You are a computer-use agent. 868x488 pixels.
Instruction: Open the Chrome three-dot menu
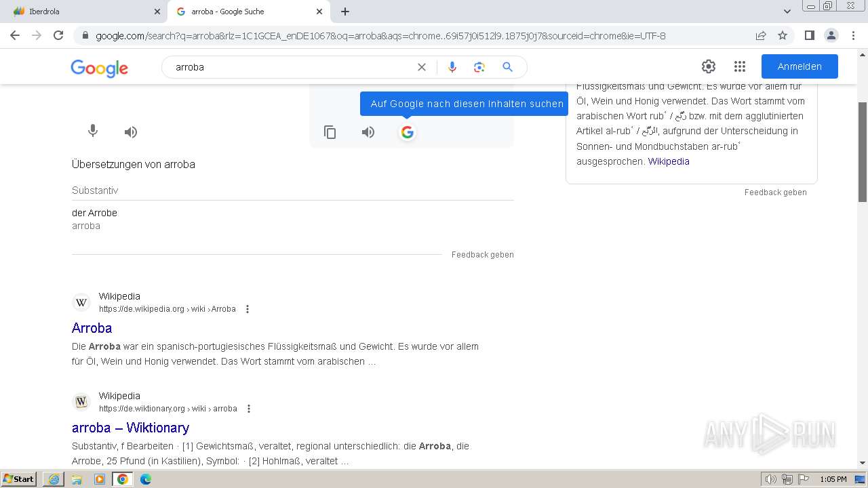[852, 35]
